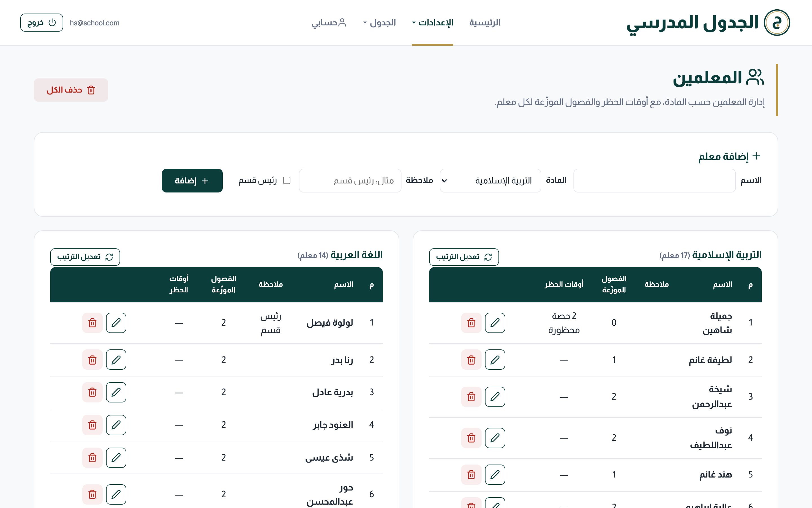Viewport: 812px width, 508px height.
Task: Go to الرئيسية home page
Action: tap(484, 23)
